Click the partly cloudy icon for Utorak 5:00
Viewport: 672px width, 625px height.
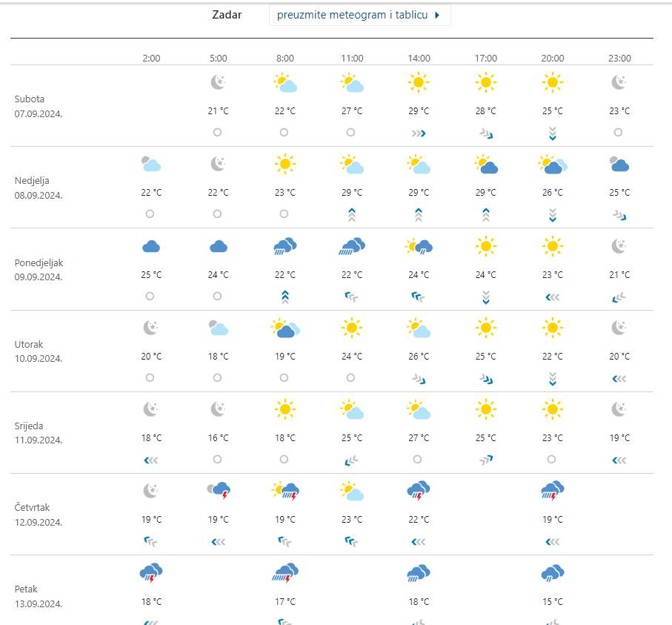pyautogui.click(x=218, y=328)
